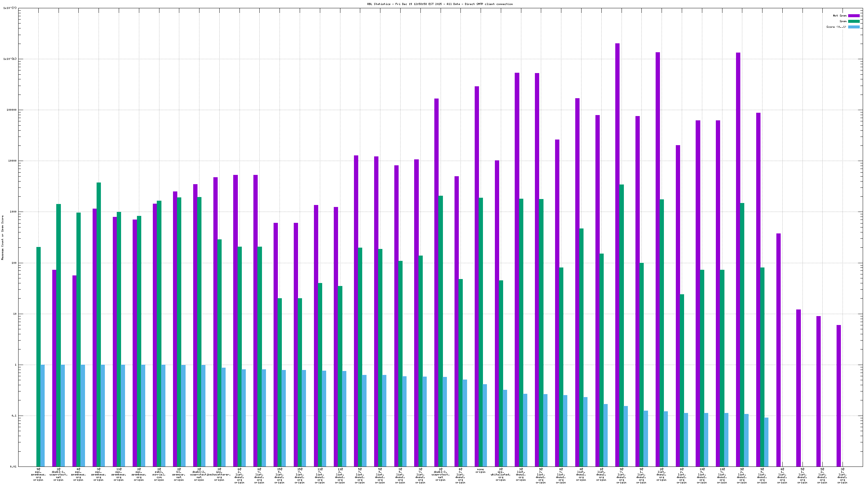Click the green Spam legend swatch
868x488 pixels.
853,21
